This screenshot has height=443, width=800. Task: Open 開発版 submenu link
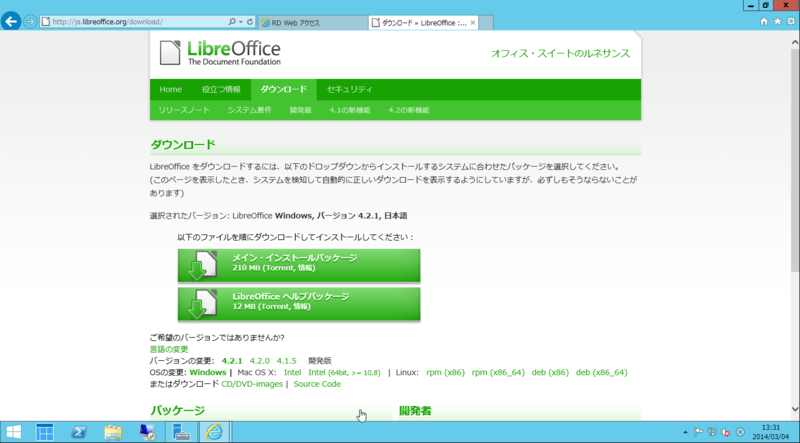[301, 110]
